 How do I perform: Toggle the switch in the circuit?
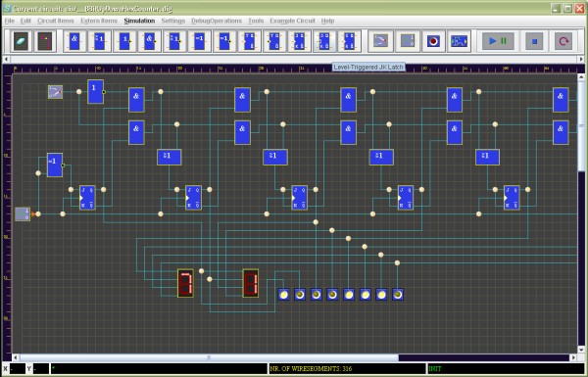pos(56,92)
